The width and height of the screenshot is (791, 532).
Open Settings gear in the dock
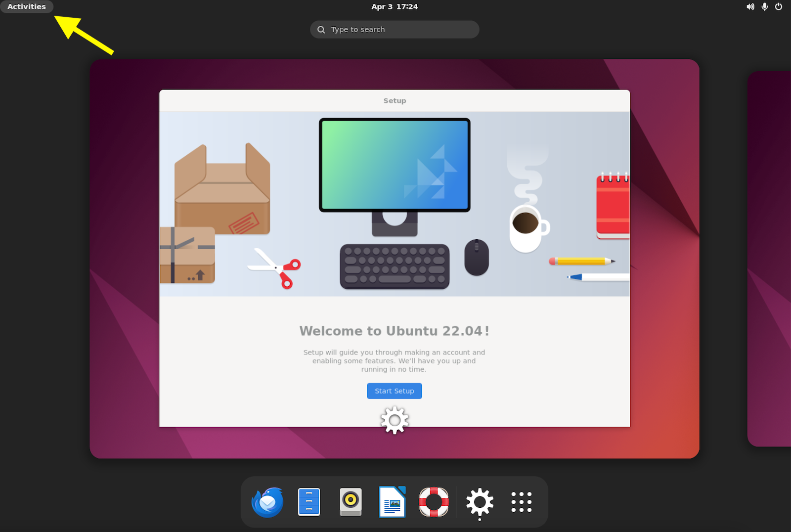pos(480,502)
